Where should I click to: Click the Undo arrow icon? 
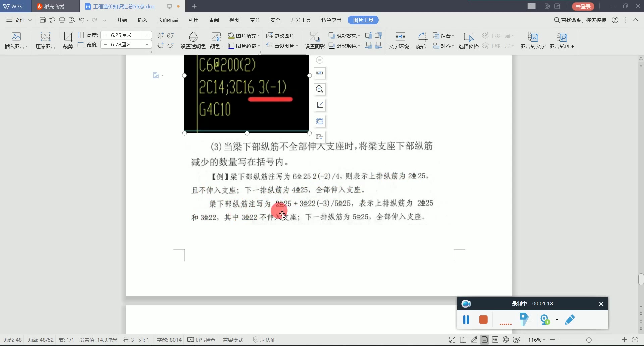pyautogui.click(x=82, y=20)
